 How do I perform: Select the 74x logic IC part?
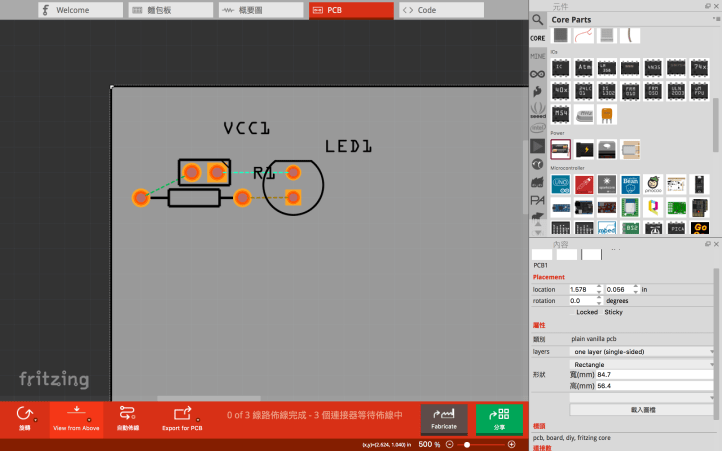699,68
